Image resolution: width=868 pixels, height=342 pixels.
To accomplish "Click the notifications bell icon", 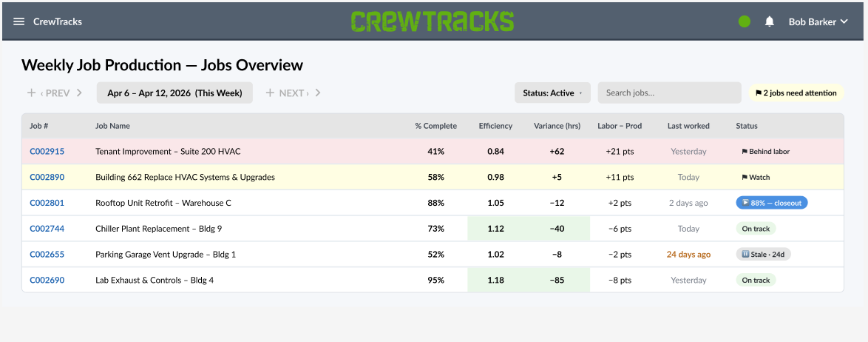I will (x=769, y=21).
